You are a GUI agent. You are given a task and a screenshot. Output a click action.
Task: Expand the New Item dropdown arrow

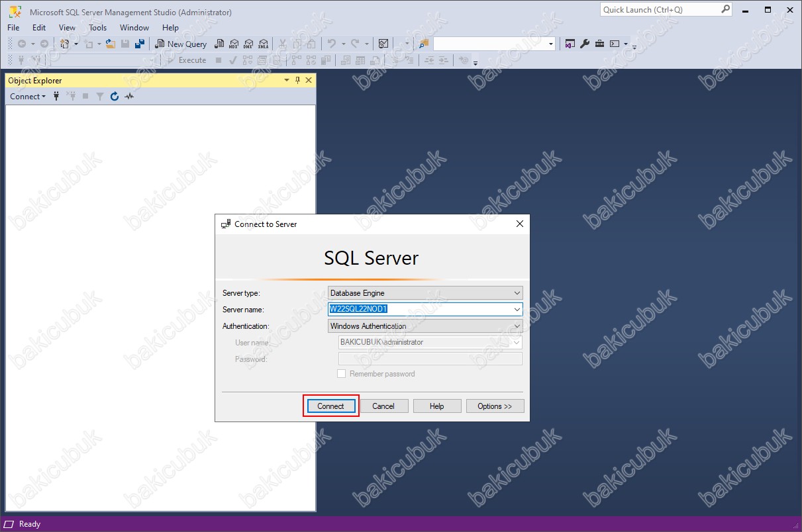pyautogui.click(x=76, y=44)
